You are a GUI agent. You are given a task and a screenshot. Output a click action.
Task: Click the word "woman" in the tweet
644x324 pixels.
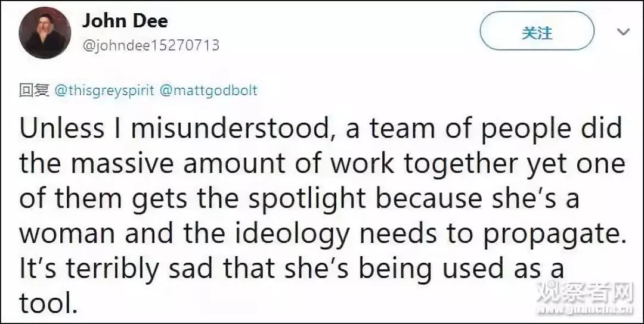[x=67, y=234]
